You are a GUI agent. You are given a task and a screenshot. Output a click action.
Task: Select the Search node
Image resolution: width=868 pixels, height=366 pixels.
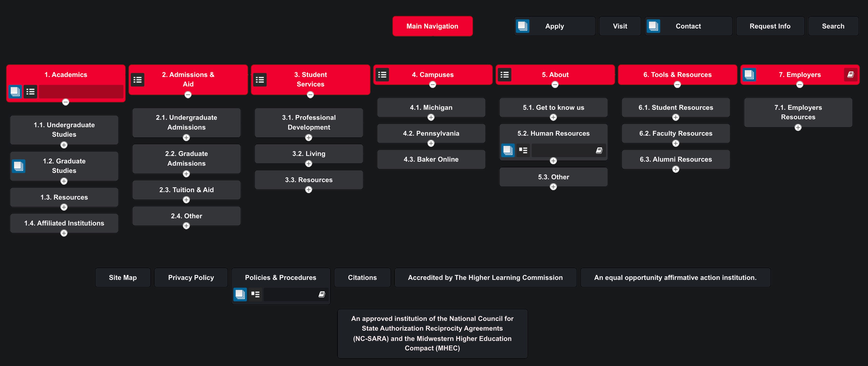coord(833,26)
